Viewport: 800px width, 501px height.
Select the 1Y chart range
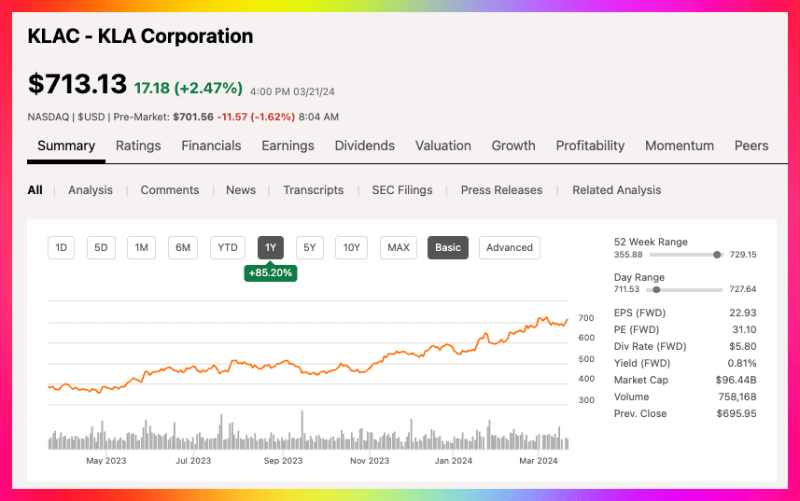tap(270, 247)
